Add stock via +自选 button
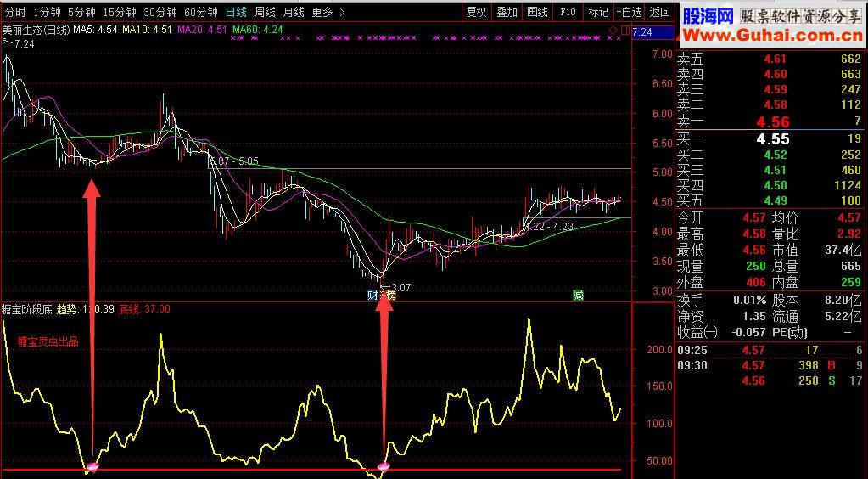The height and width of the screenshot is (479, 868). [x=630, y=12]
